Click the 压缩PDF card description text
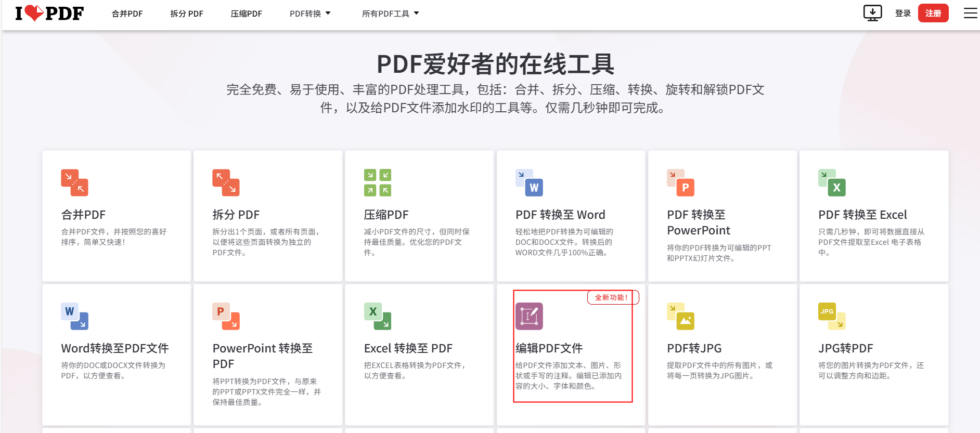The image size is (980, 433). (417, 242)
